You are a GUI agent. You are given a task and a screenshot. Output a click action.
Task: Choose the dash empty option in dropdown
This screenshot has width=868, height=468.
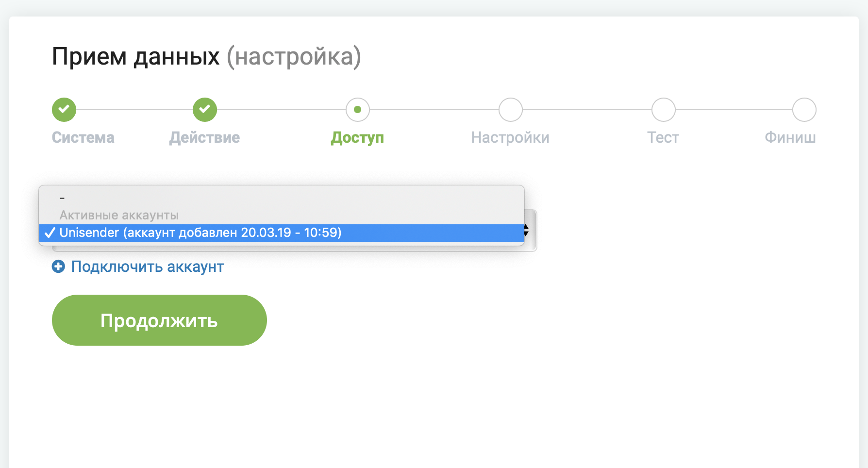(282, 198)
